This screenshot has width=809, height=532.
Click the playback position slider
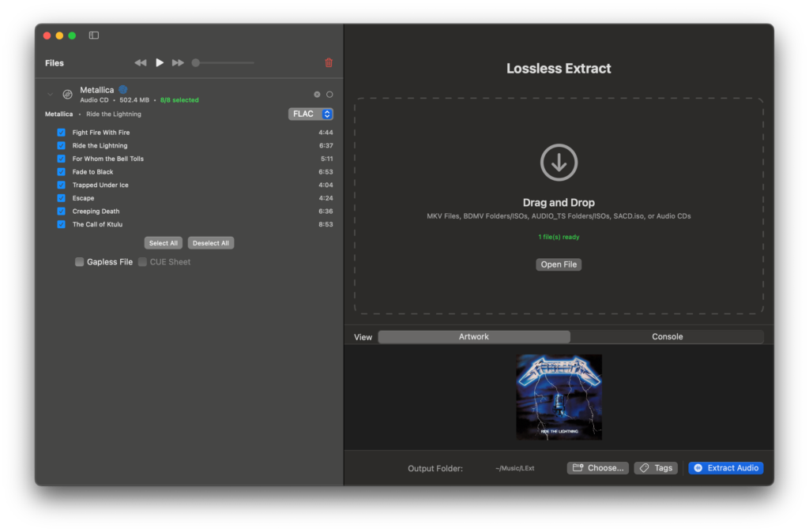pyautogui.click(x=223, y=63)
